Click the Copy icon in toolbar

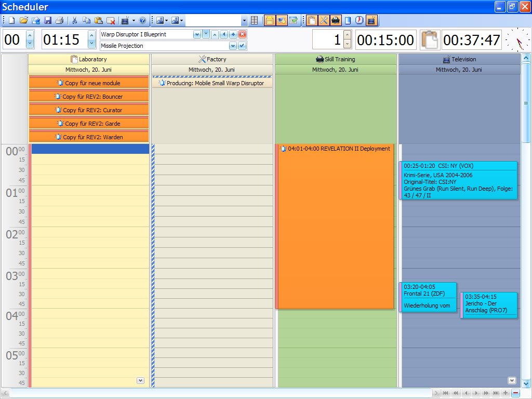point(87,21)
